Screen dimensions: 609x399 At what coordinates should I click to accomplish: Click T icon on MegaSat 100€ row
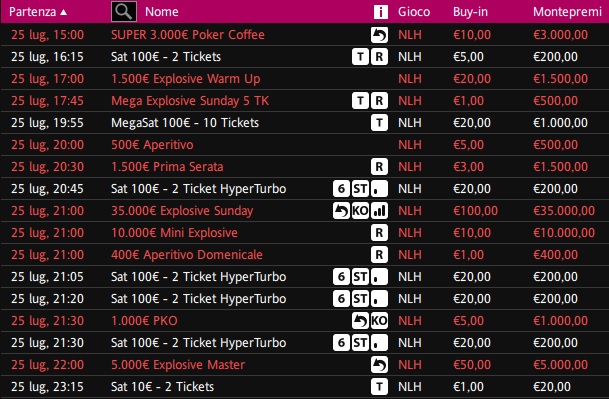pos(379,123)
